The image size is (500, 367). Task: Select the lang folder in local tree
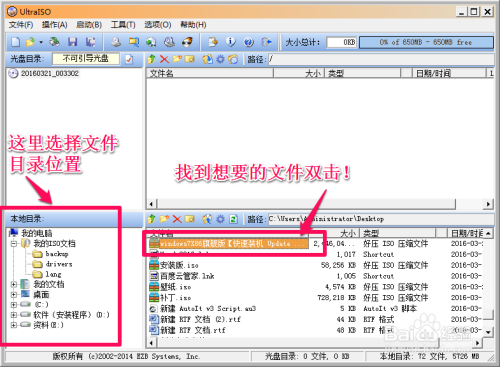pos(53,274)
